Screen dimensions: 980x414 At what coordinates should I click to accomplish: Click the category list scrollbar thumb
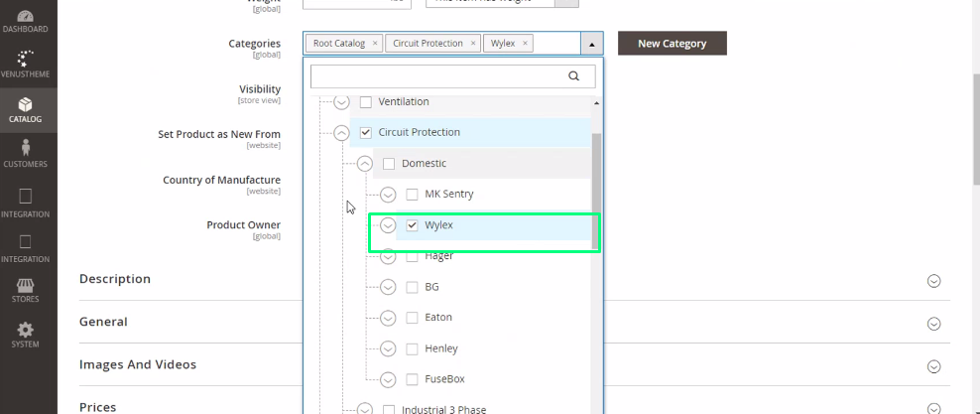[594, 192]
